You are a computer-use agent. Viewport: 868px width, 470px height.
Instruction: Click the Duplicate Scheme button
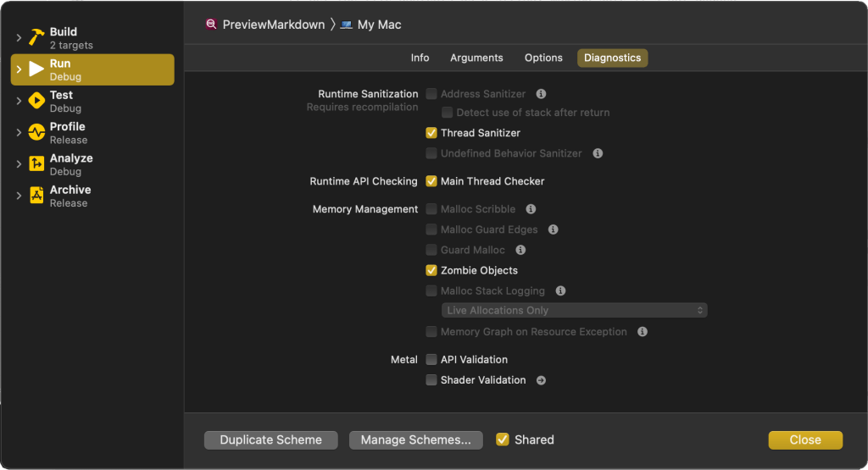[270, 440]
